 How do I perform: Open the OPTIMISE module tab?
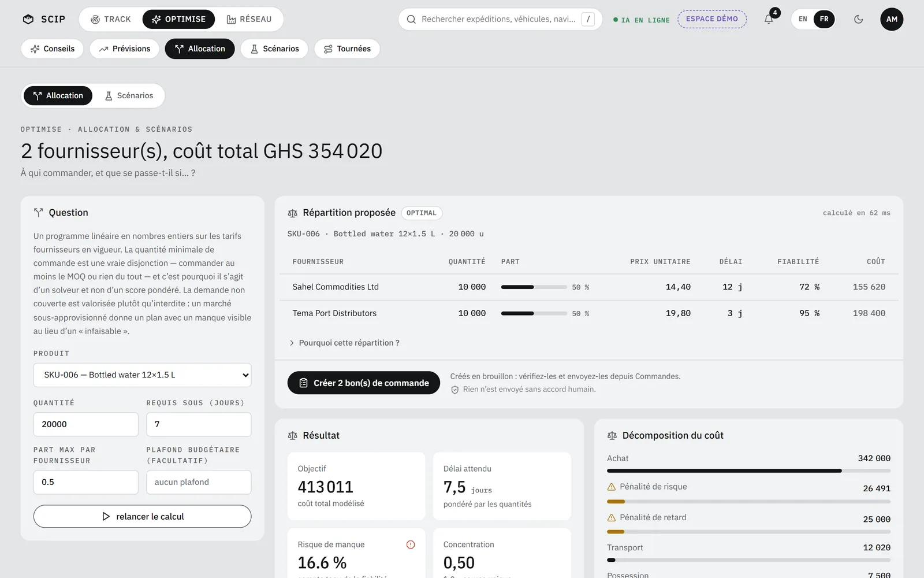point(178,19)
